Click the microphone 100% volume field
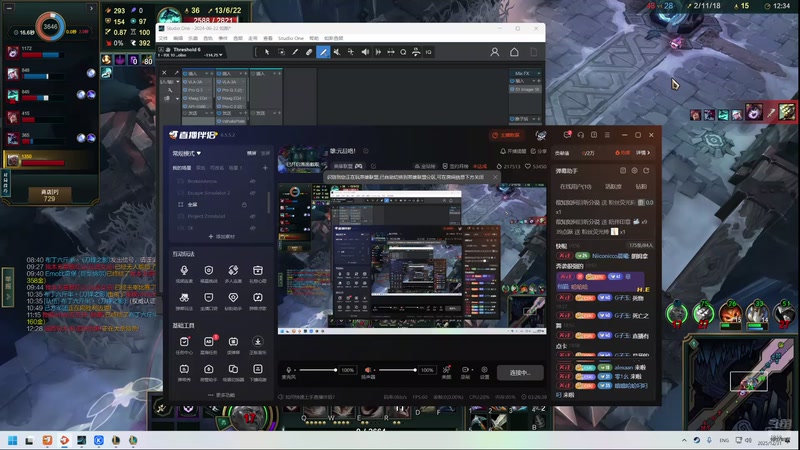Viewport: 800px width, 450px height. (347, 370)
